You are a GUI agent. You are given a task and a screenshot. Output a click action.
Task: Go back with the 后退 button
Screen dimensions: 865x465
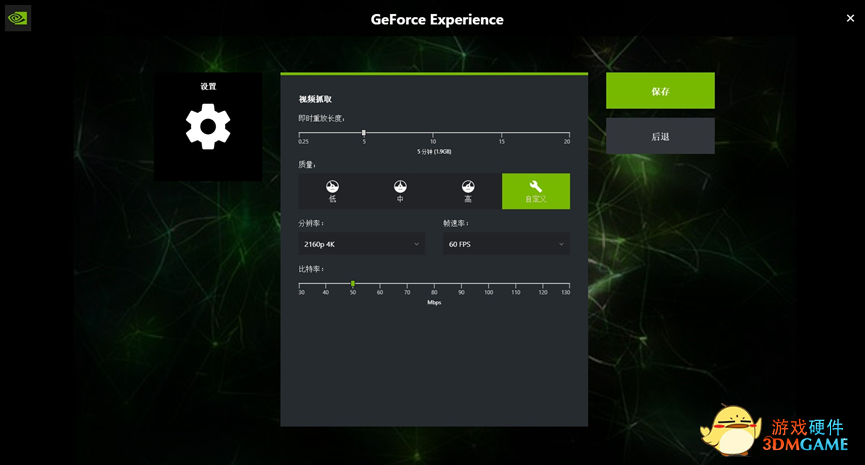660,136
